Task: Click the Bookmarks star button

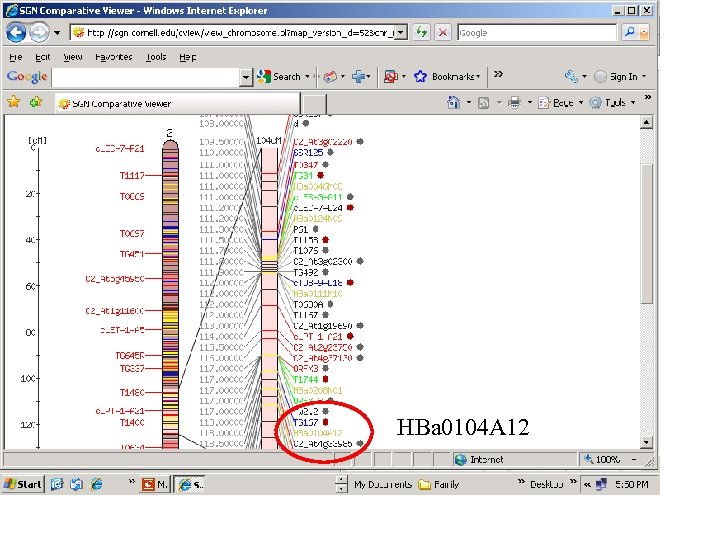Action: [x=446, y=76]
